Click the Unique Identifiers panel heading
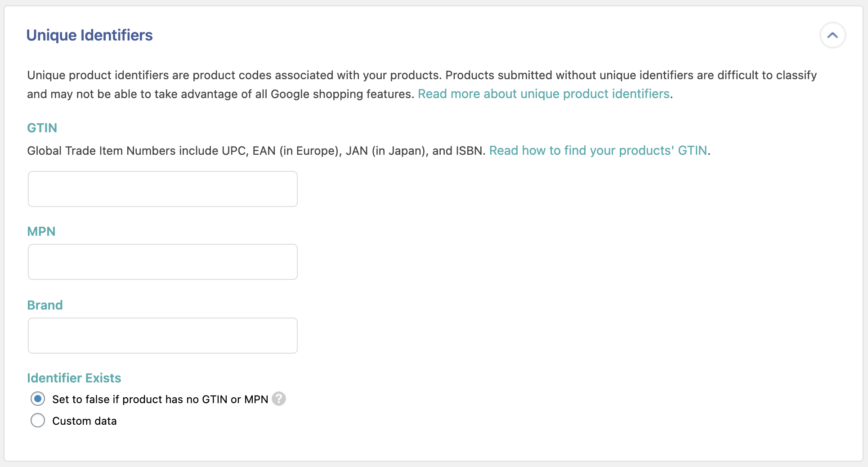Screen dimensions: 868x467 tap(89, 35)
